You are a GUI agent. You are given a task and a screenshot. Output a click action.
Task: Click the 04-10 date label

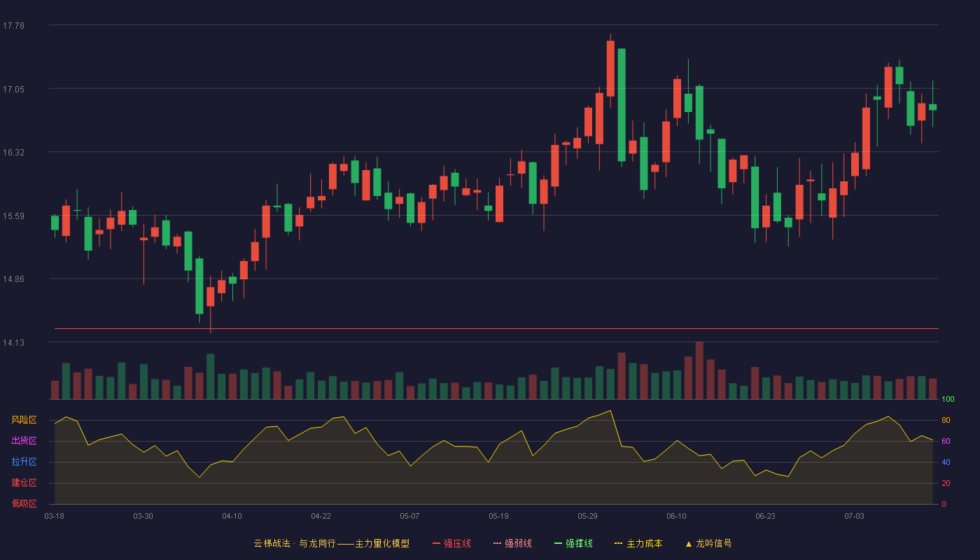[232, 516]
